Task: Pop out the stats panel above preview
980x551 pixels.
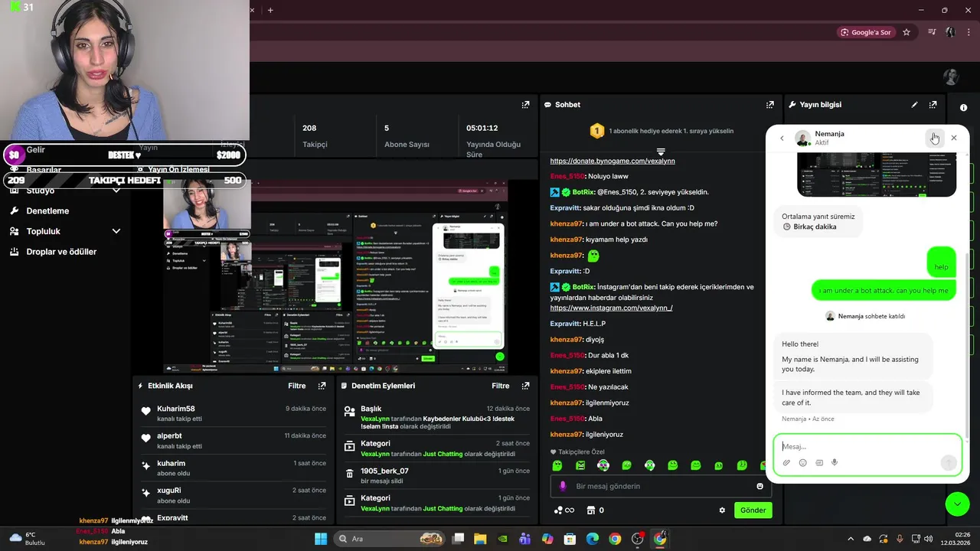Action: (525, 105)
